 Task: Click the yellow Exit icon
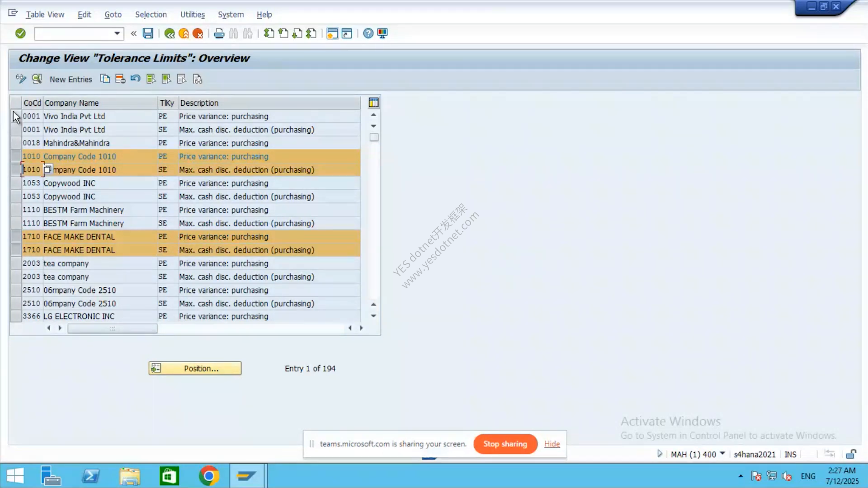click(184, 33)
